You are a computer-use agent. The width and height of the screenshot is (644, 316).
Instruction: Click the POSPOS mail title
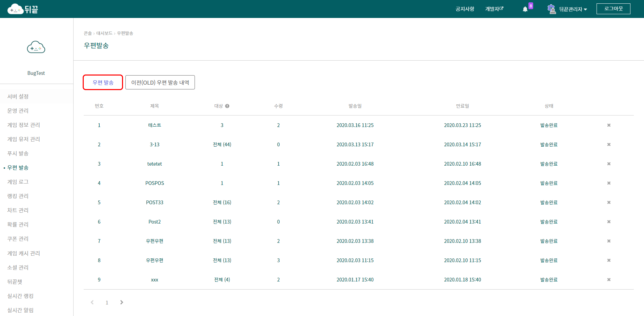pos(155,183)
